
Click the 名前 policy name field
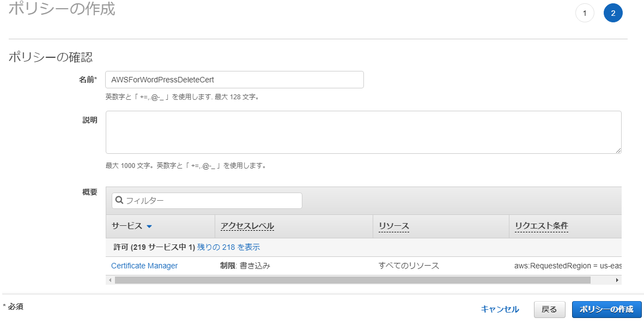tap(234, 80)
